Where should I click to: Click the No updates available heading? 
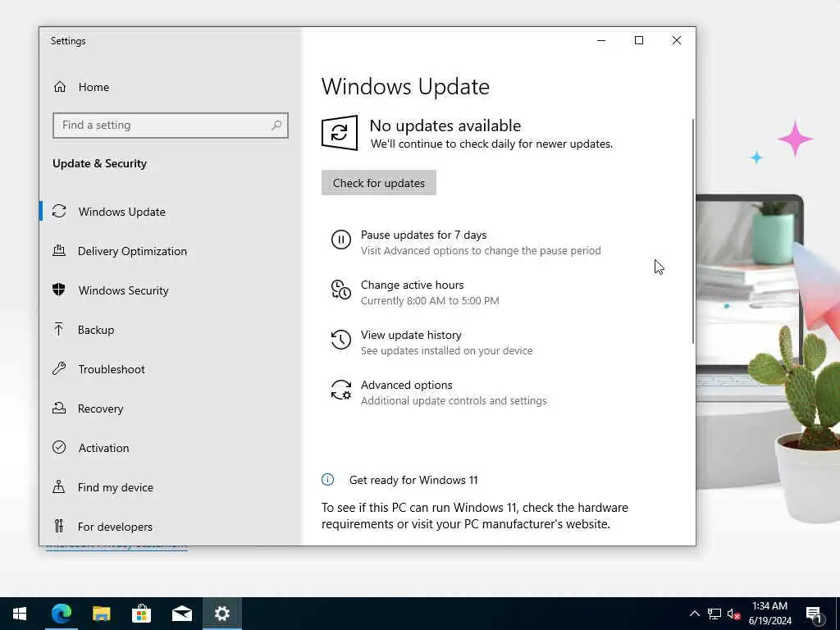pos(445,126)
